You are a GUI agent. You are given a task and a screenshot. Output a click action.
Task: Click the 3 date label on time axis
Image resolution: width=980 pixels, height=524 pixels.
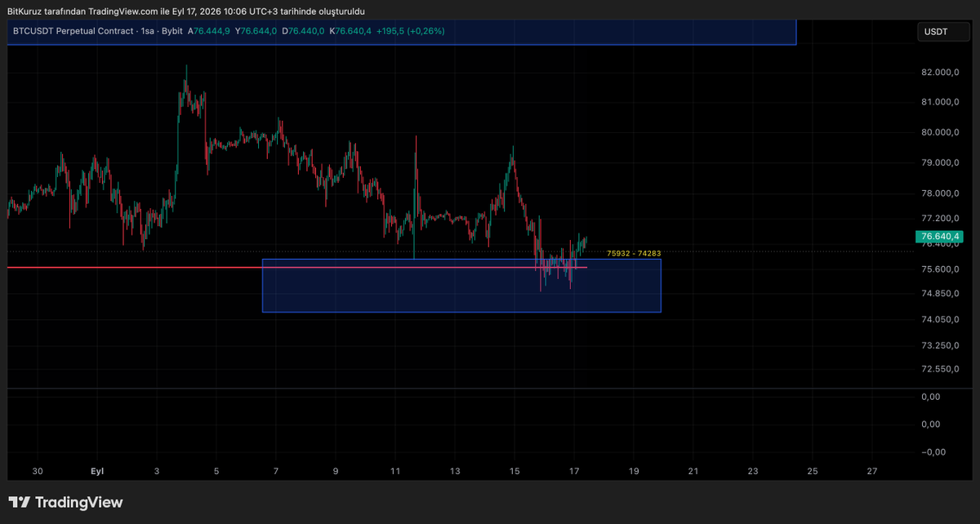point(156,471)
